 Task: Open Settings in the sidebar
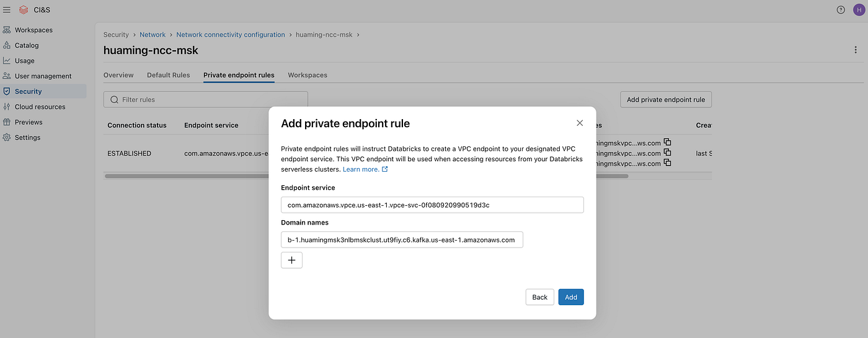tap(27, 138)
